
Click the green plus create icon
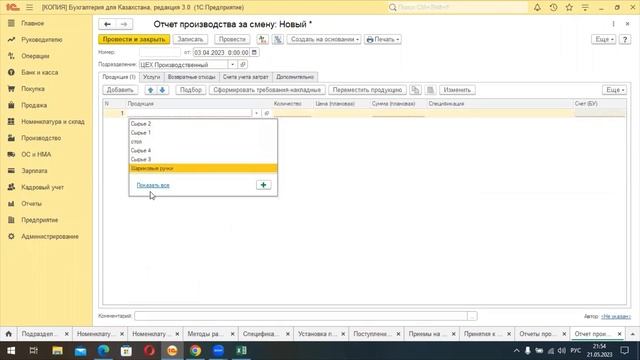[263, 185]
